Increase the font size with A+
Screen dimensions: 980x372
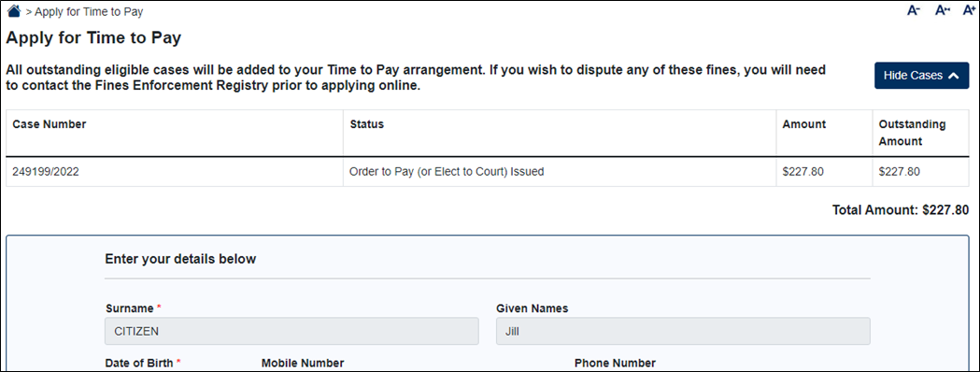coord(969,10)
